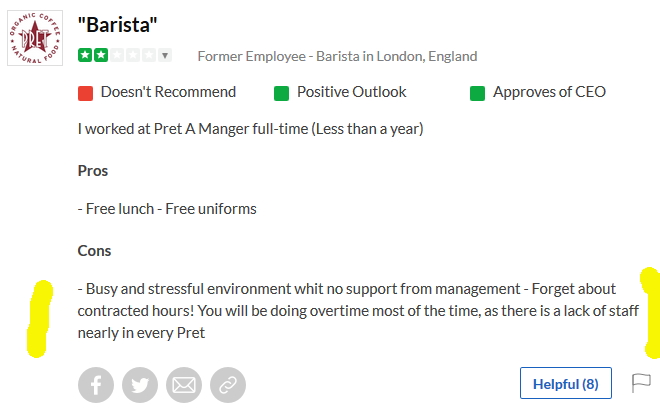
Task: Mark the review as Helpful
Action: (x=565, y=383)
